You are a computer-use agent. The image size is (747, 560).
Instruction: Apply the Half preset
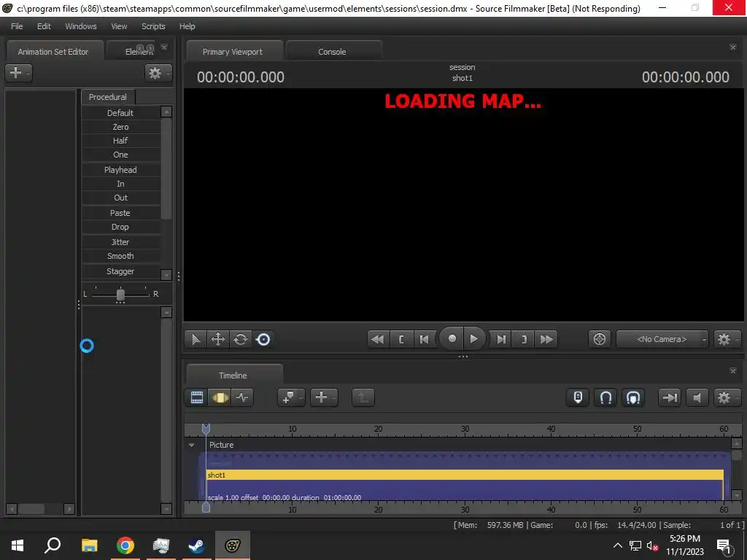(x=120, y=141)
